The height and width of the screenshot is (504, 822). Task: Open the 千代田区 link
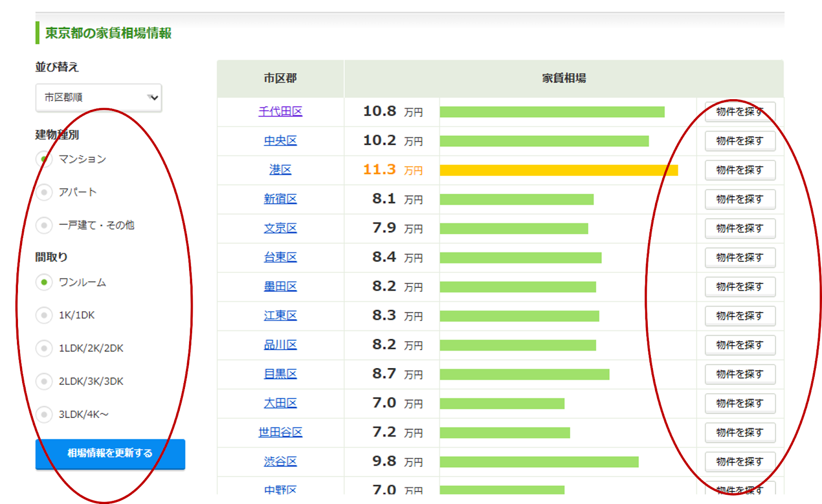tap(280, 111)
